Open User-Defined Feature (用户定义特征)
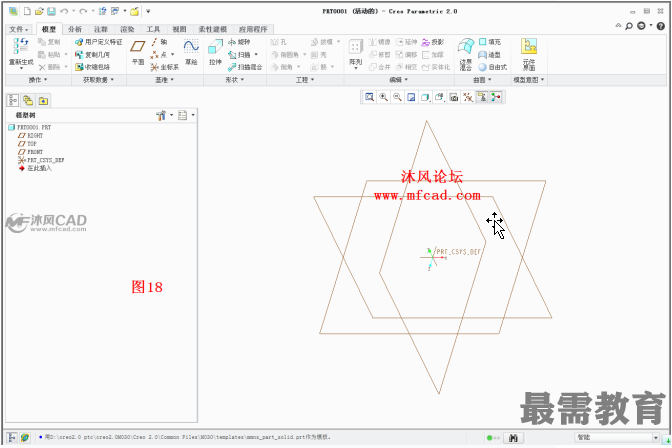Screen dimensions: 672x448 (99, 42)
